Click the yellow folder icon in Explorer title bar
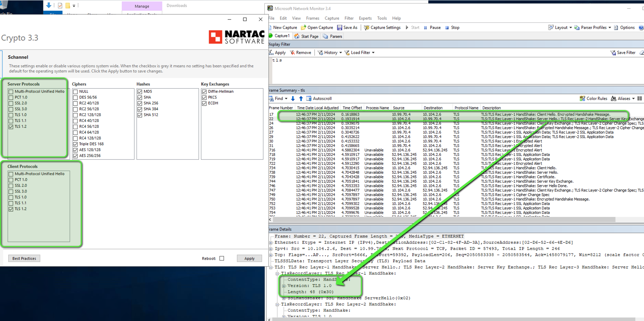Screen dimensions: 644x321 point(68,5)
